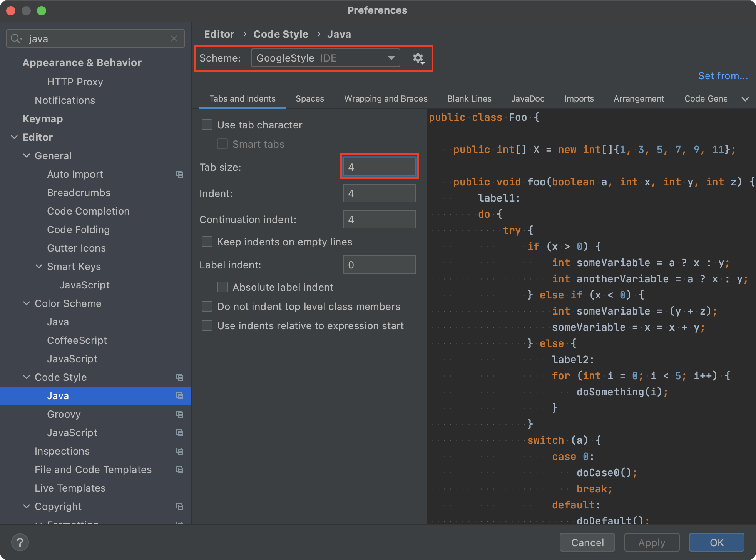Click the scheme settings gear icon
The image size is (756, 560).
[x=418, y=58]
